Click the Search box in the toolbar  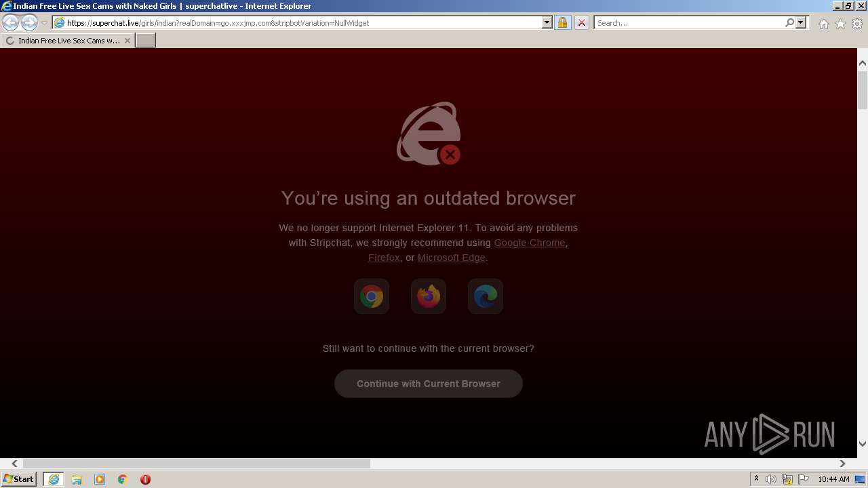(689, 22)
